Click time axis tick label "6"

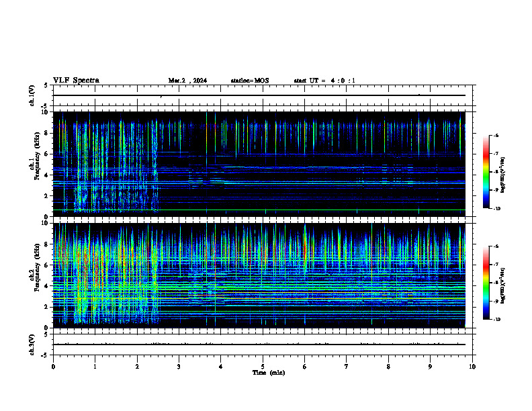point(305,367)
